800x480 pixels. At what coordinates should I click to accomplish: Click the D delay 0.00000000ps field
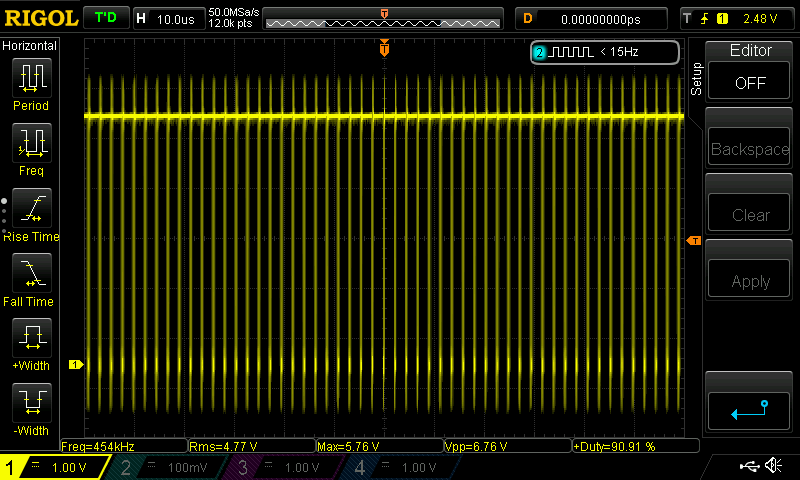click(x=591, y=19)
